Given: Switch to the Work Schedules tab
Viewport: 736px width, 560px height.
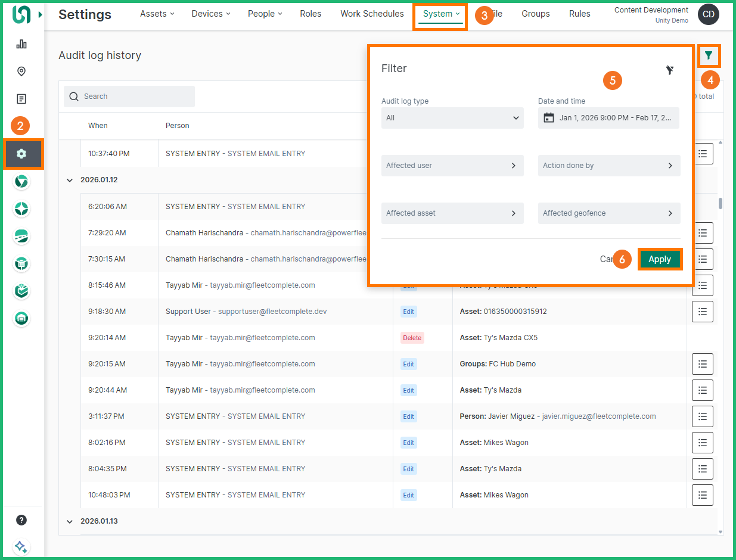Looking at the screenshot, I should (372, 14).
